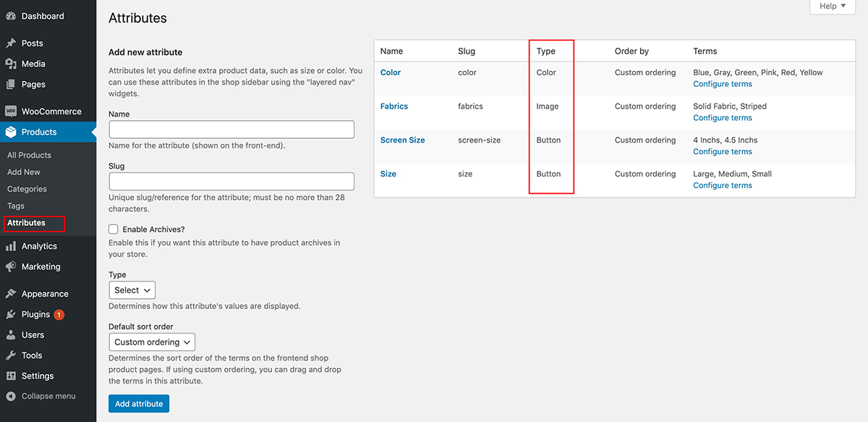Screen dimensions: 868x422
Task: Open Analytics menu label
Action: point(39,246)
